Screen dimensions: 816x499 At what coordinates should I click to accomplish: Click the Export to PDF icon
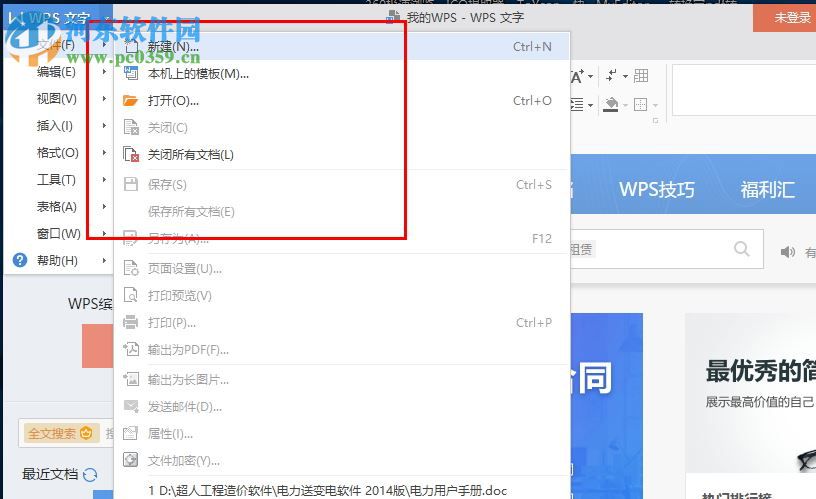coord(131,349)
